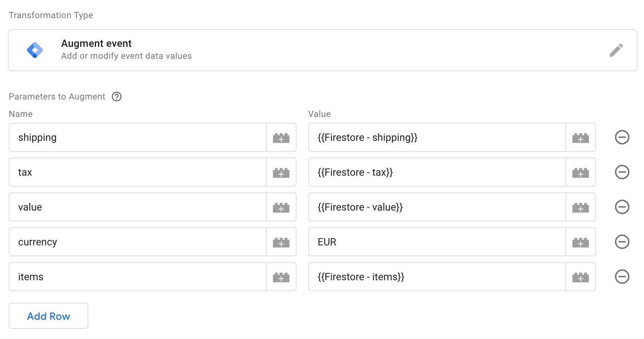Focus the shipping name input
This screenshot has width=644, height=339.
(x=138, y=137)
